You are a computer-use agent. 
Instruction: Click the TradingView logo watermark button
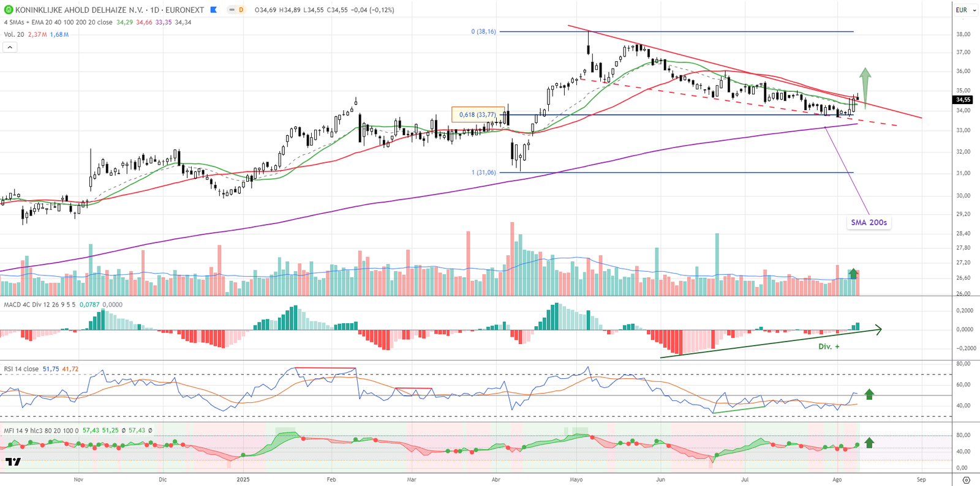[x=13, y=462]
